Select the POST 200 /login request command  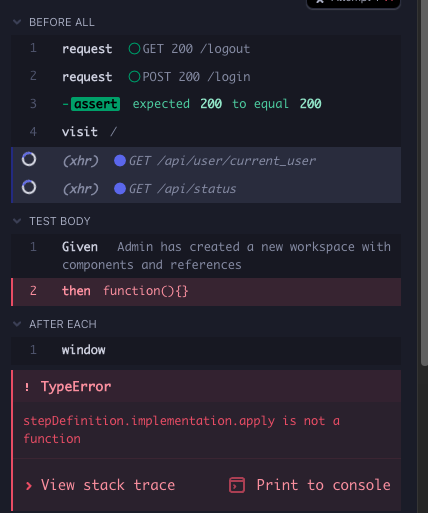click(206, 77)
